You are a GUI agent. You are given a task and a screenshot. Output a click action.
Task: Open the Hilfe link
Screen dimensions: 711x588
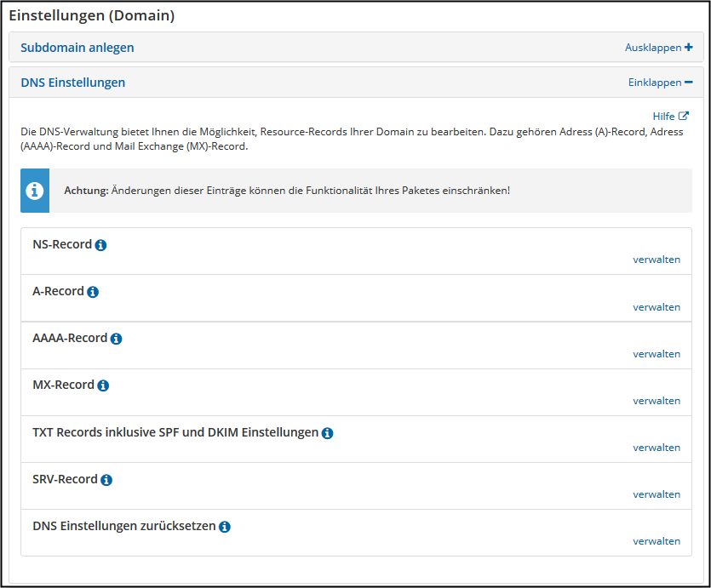(663, 117)
